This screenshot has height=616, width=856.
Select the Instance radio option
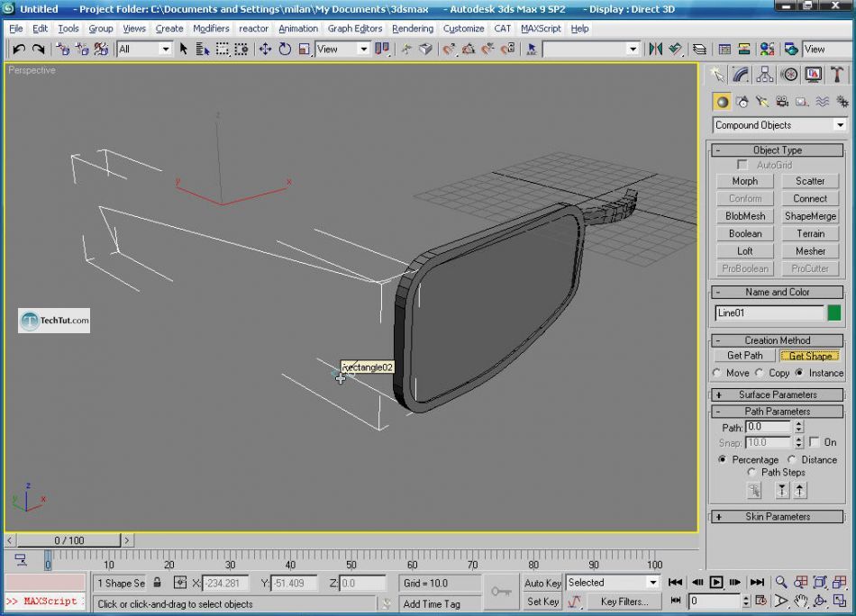tap(799, 373)
